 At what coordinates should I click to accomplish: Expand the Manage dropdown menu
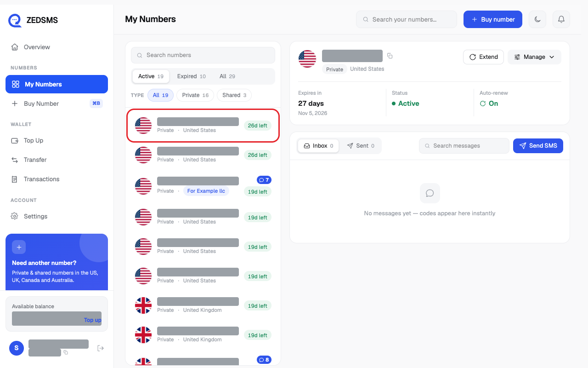534,57
